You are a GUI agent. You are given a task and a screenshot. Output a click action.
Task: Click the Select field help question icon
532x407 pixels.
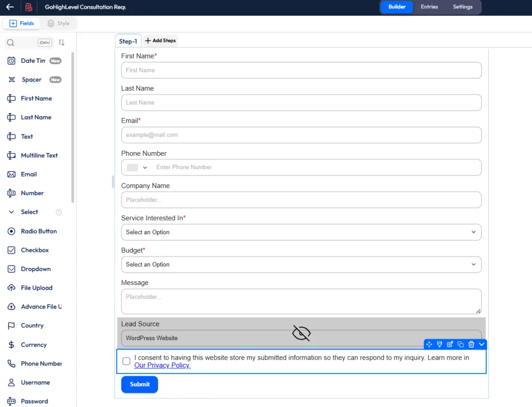click(59, 212)
